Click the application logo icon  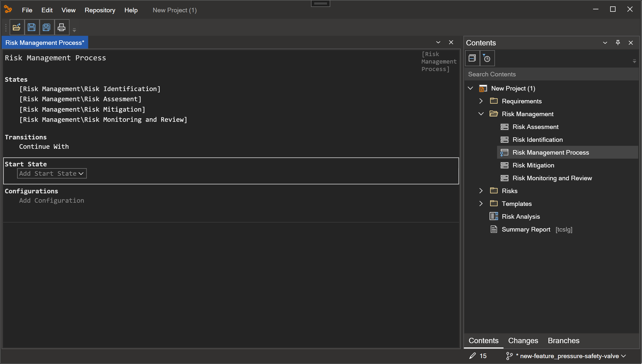(x=8, y=9)
